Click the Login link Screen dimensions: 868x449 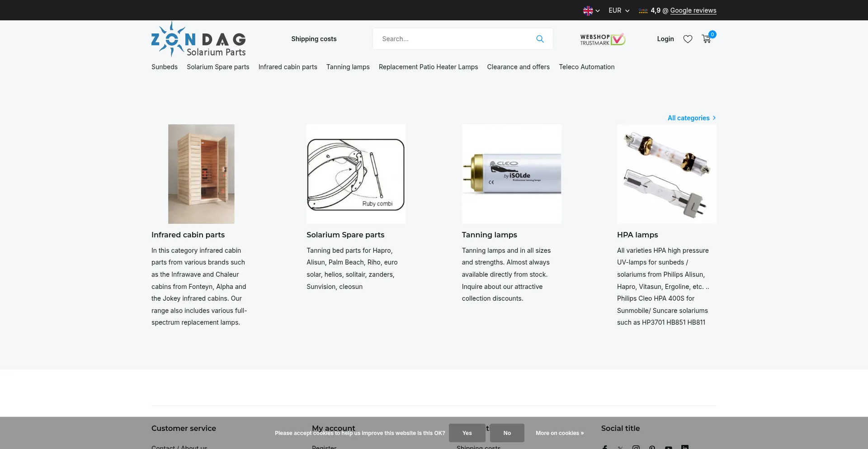coord(665,39)
